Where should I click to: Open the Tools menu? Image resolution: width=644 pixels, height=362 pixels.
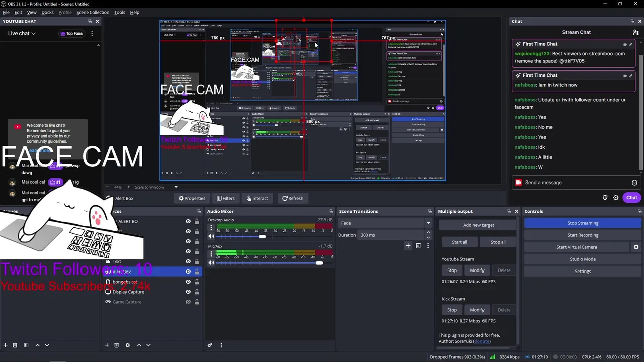coord(120,12)
